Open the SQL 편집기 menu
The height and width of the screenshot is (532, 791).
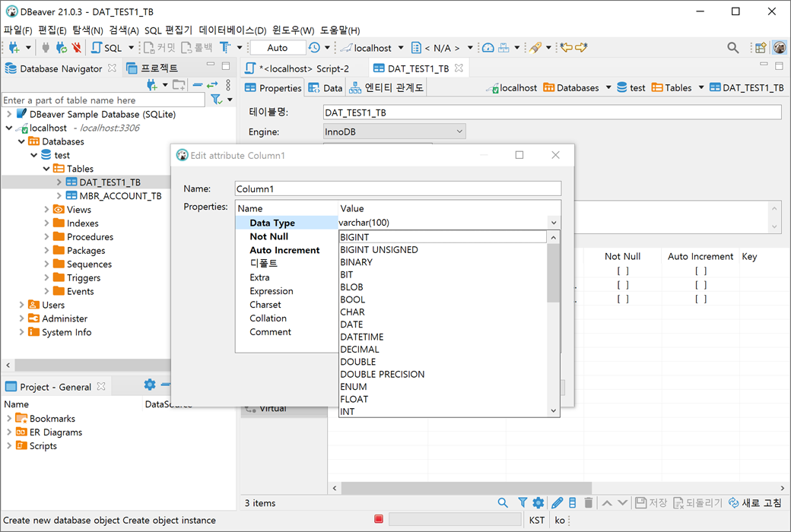[x=169, y=30]
